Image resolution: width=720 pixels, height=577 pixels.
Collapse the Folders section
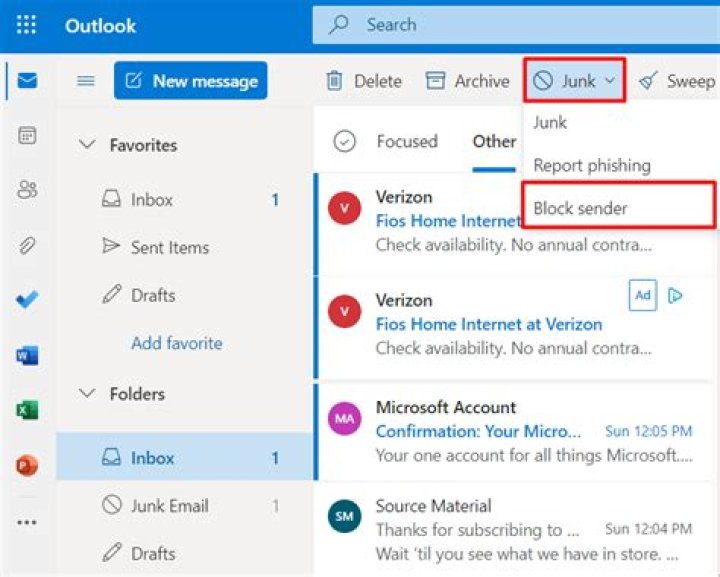87,394
